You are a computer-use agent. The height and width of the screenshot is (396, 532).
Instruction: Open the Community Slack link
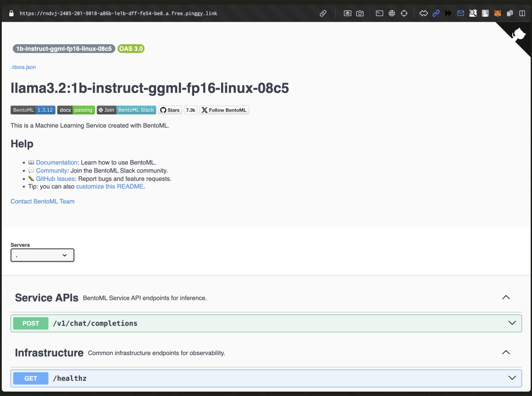click(52, 171)
